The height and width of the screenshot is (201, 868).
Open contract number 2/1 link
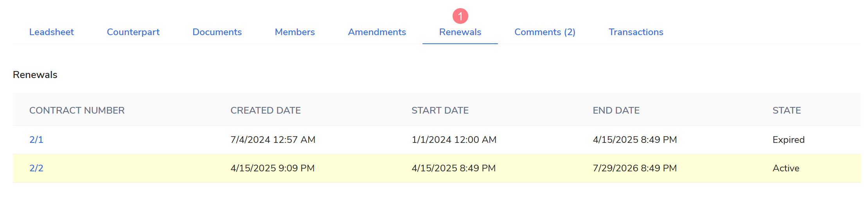36,140
